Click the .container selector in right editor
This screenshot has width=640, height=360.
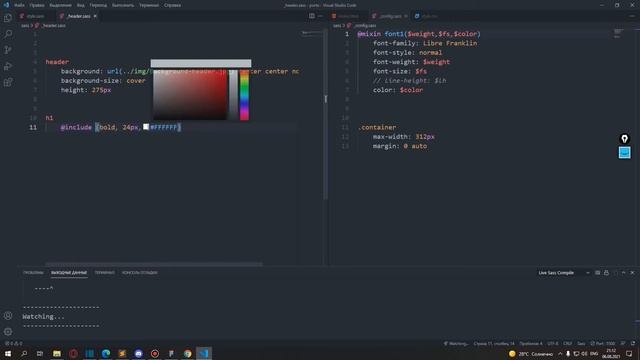coord(377,127)
